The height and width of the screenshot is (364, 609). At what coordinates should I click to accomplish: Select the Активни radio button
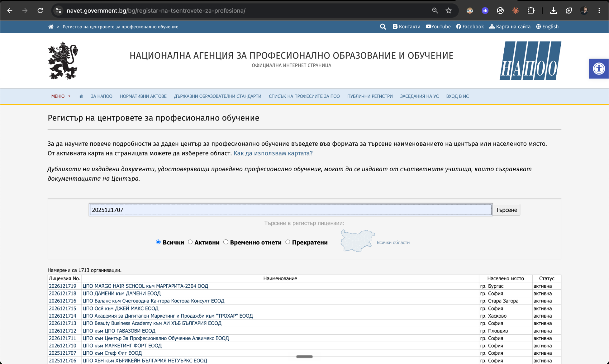(190, 242)
